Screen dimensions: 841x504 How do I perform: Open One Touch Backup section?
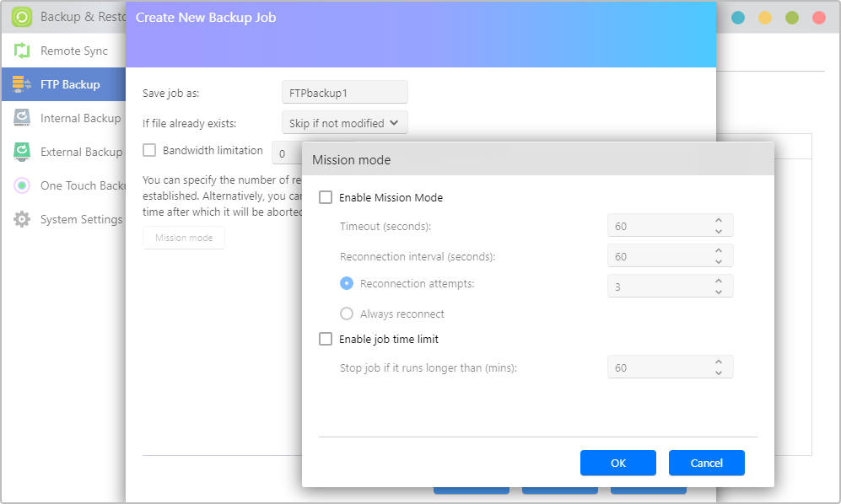(63, 185)
